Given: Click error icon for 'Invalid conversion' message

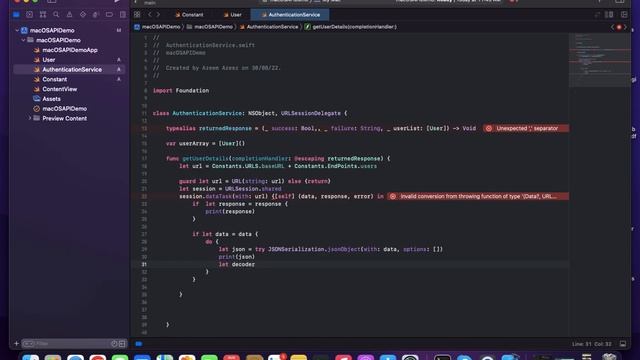Looking at the screenshot, I should [393, 196].
